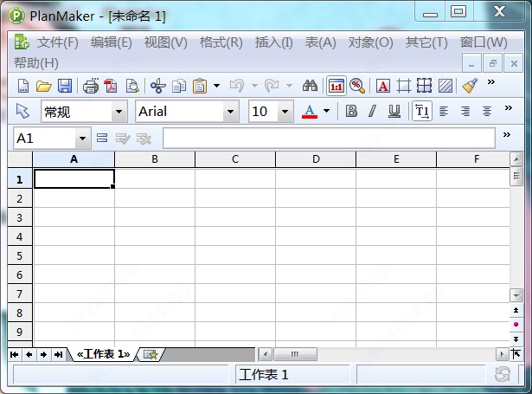Apply the red font color A swatch
The image size is (532, 394).
coord(310,111)
